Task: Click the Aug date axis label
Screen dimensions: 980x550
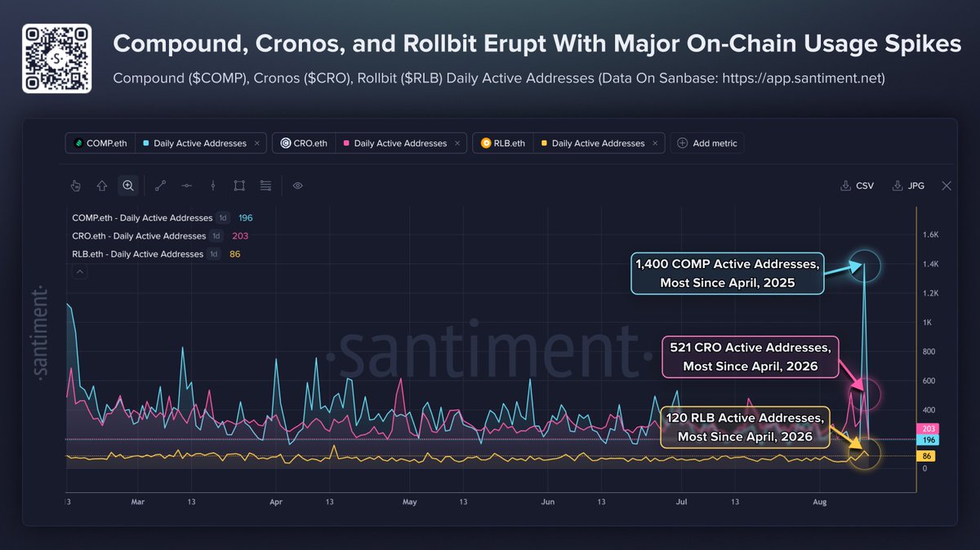Action: (x=819, y=503)
